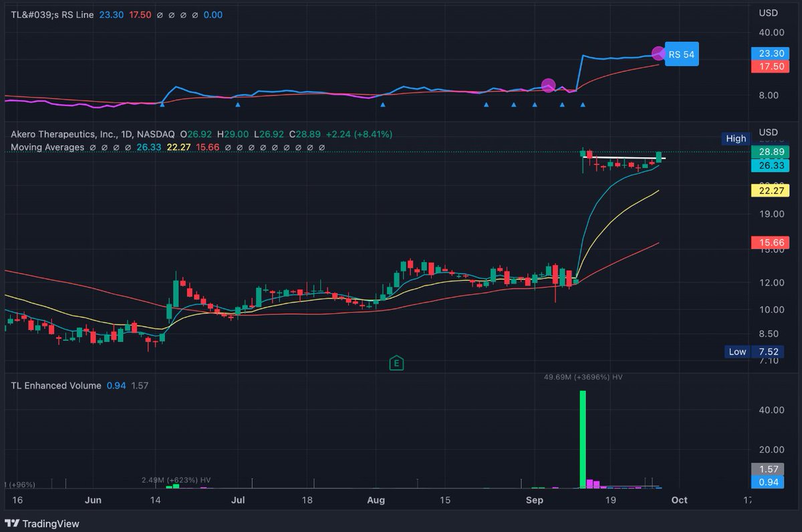Select the TL RS Line indicator title
Viewport: 802px width, 532px height.
(51, 15)
